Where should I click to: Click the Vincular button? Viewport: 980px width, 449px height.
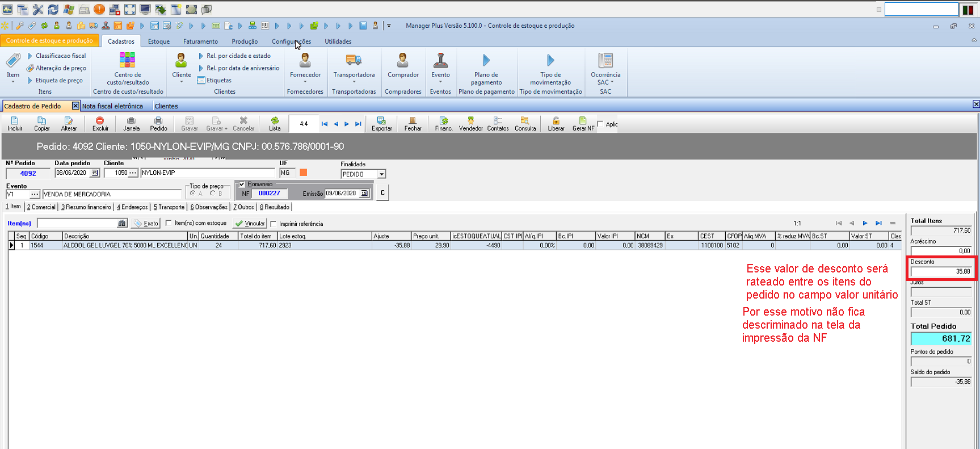[x=250, y=224]
